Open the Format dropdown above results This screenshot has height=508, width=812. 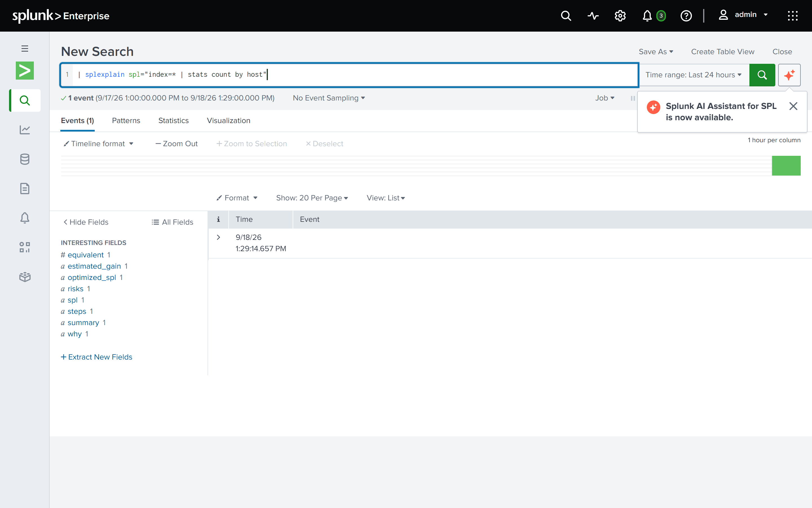tap(237, 198)
